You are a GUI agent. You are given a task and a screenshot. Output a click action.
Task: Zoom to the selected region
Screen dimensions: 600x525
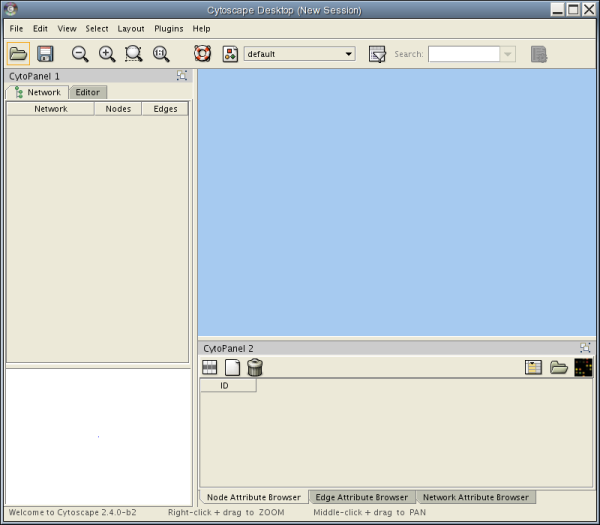(134, 54)
